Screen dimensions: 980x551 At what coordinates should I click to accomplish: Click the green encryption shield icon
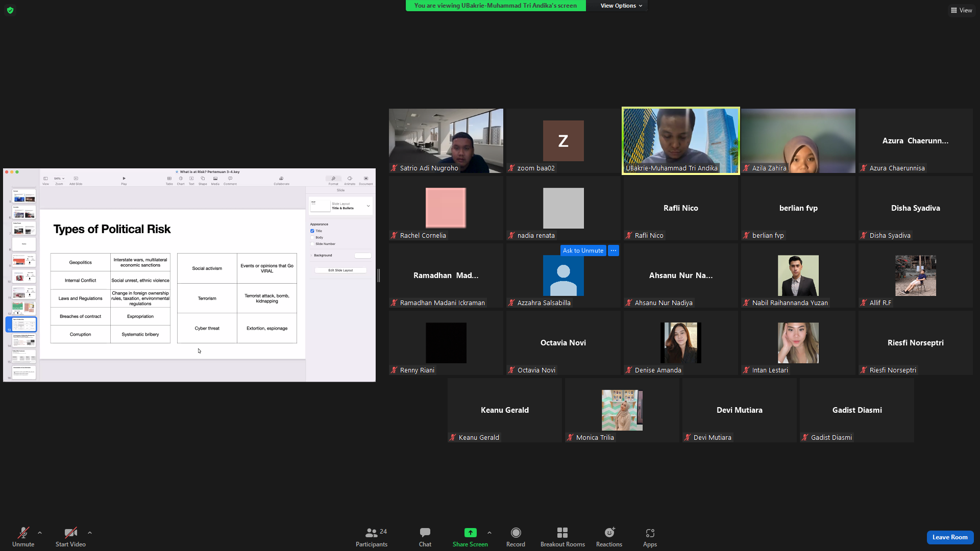[10, 10]
